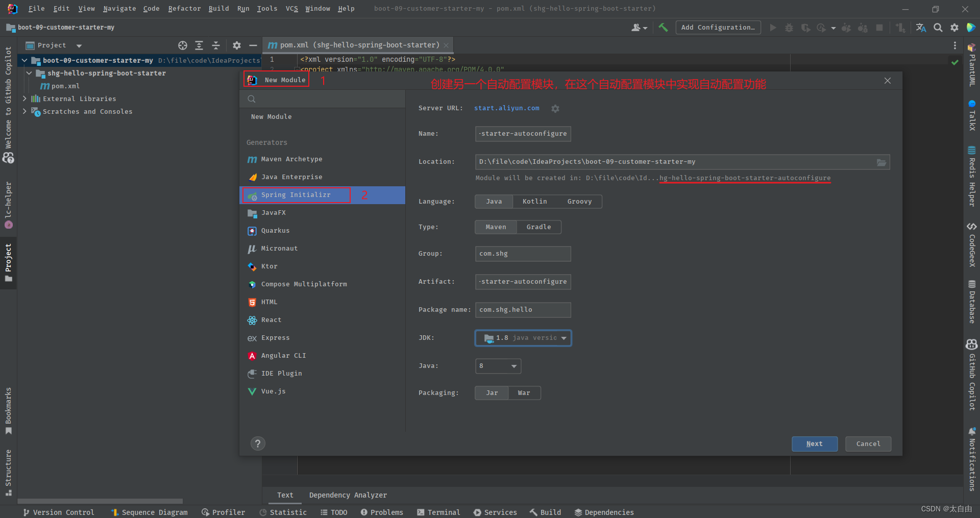This screenshot has width=980, height=518.
Task: Open the Version Control tool window
Action: (59, 512)
